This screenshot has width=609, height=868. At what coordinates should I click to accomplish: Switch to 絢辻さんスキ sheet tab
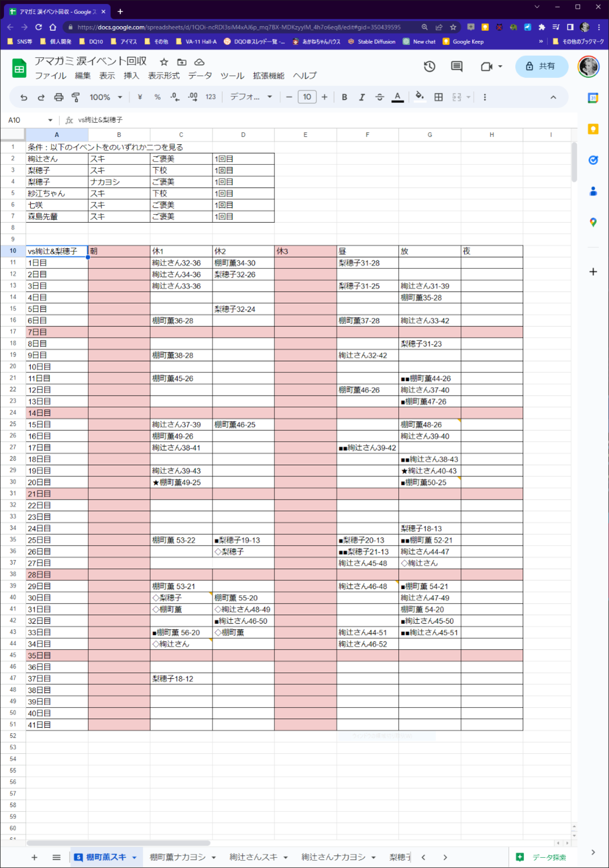click(253, 857)
